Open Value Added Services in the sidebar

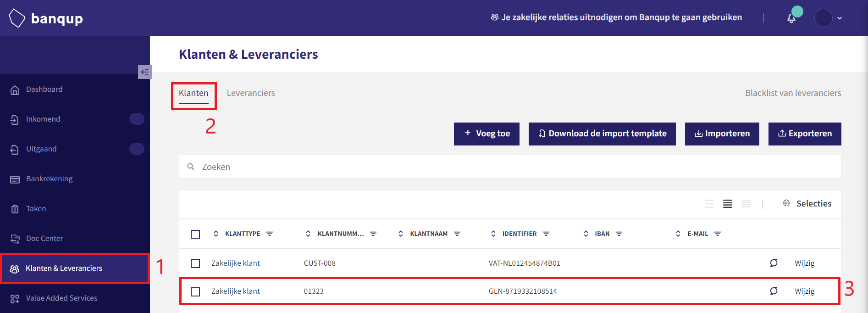point(61,298)
